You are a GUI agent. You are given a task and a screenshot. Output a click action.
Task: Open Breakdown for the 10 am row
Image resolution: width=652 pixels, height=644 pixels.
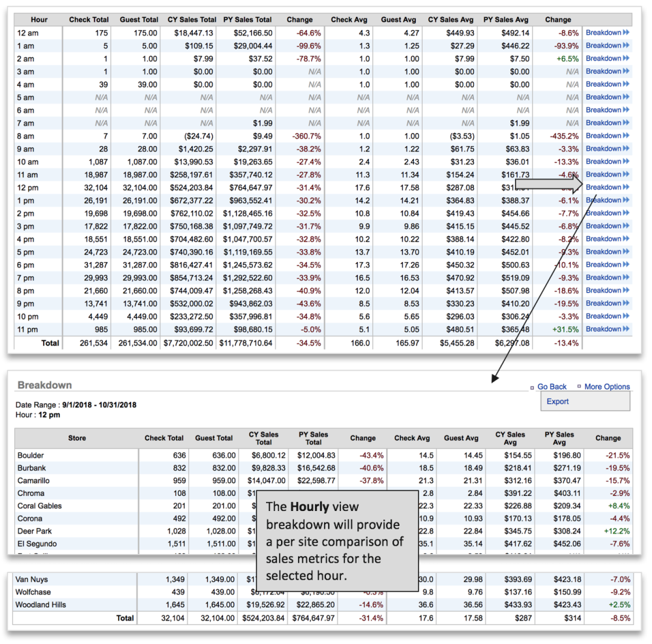point(607,161)
